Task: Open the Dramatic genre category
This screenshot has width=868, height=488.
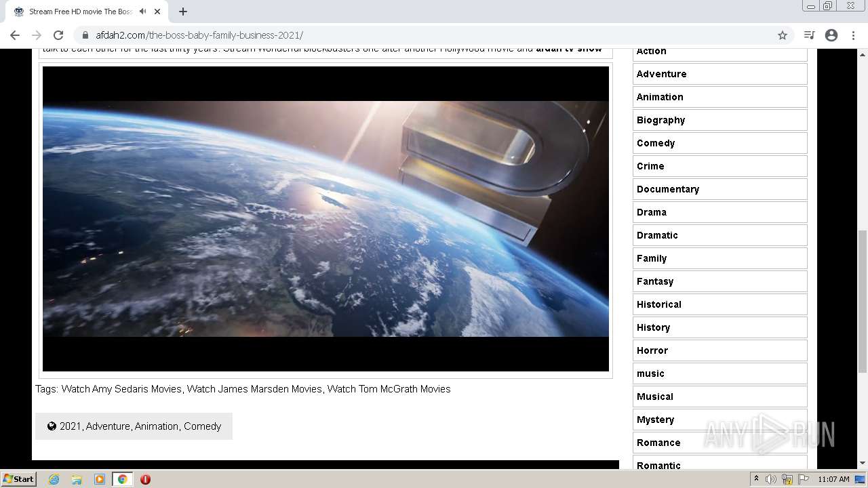Action: pos(720,235)
